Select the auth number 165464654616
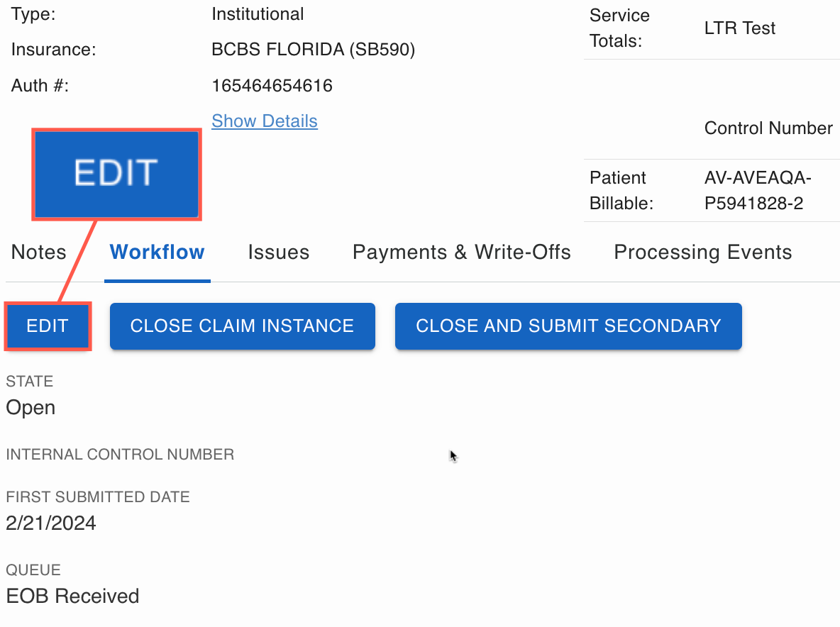Image resolution: width=840 pixels, height=627 pixels. point(272,87)
